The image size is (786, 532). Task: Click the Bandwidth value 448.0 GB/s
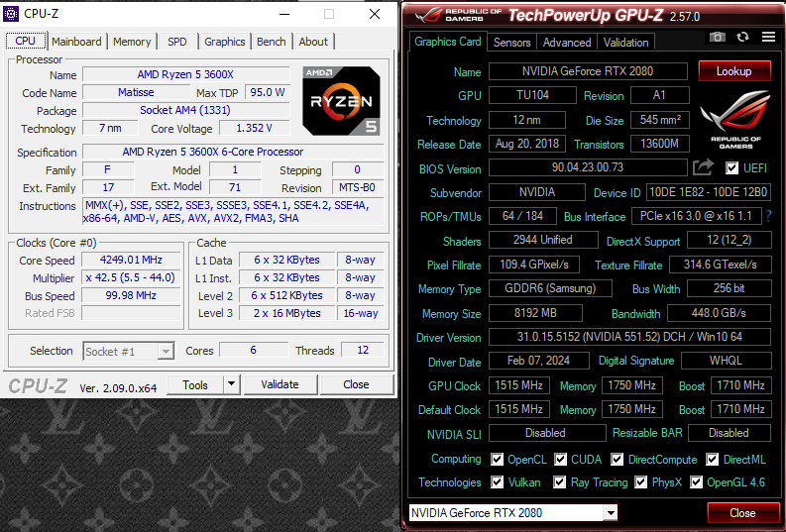point(719,313)
